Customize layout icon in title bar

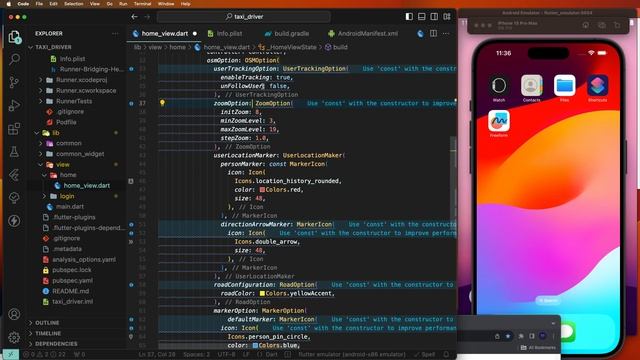pos(447,17)
